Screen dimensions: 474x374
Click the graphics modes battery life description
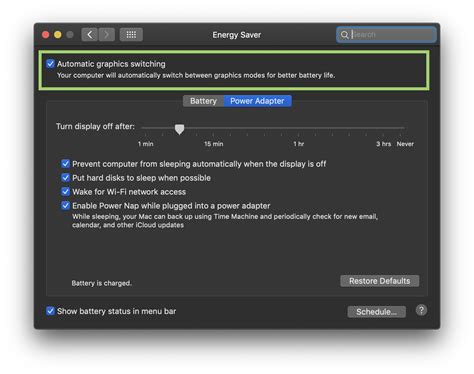[x=196, y=75]
